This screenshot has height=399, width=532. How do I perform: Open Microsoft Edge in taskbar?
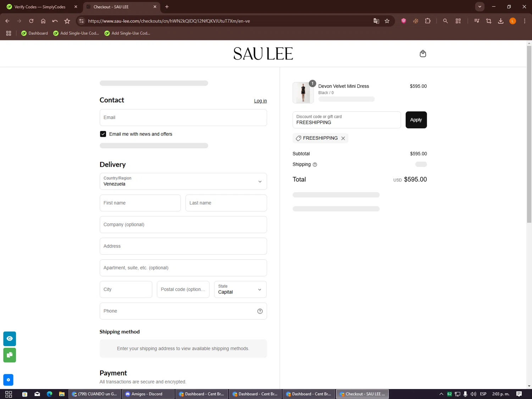tap(50, 394)
